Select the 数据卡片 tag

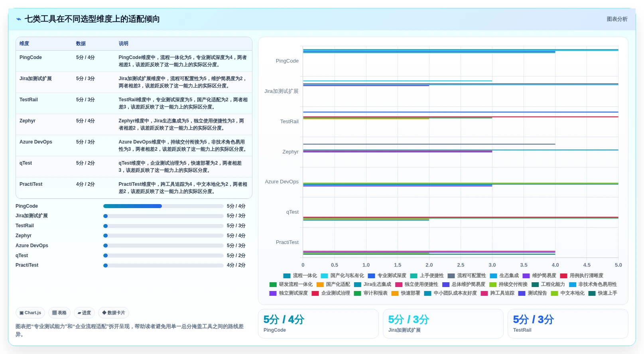114,313
